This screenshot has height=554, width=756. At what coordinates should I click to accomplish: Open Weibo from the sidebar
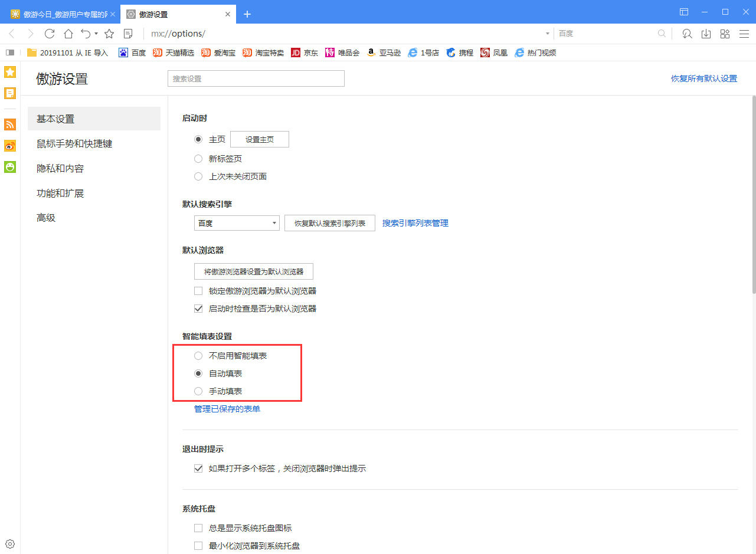click(x=9, y=146)
